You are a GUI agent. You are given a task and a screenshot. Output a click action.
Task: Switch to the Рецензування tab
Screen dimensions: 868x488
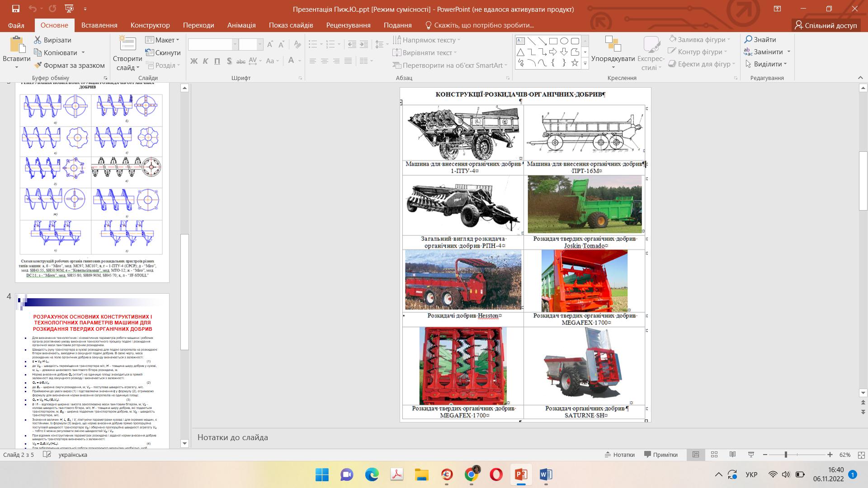(348, 25)
